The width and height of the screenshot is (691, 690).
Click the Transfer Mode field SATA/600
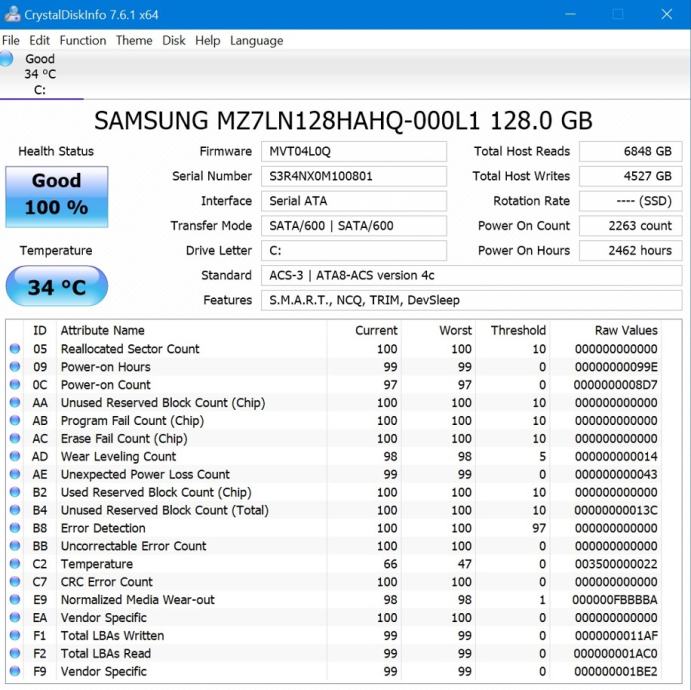354,226
